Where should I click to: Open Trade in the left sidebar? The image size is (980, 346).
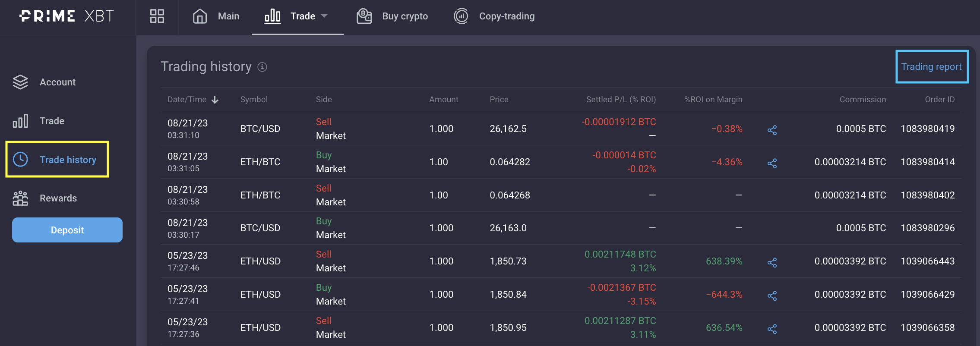pos(52,121)
